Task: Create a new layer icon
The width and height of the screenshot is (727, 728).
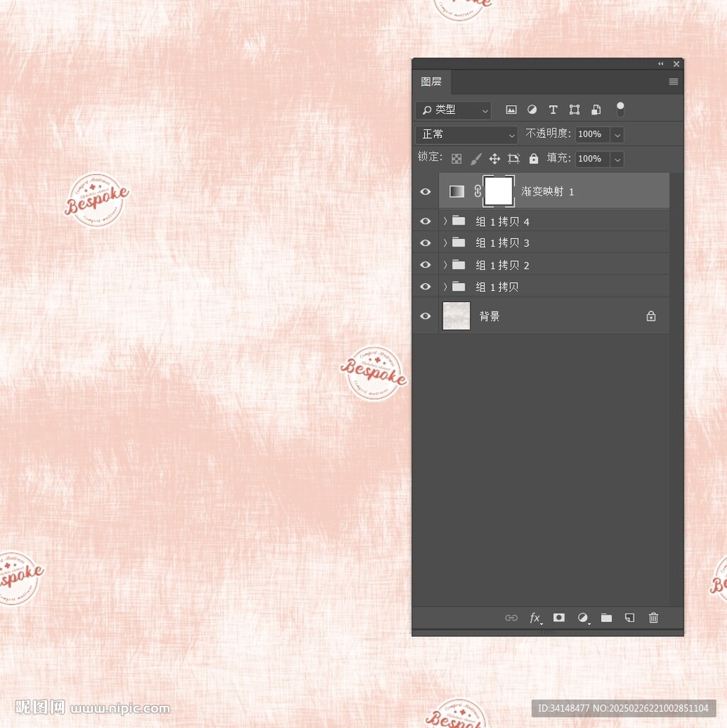Action: [630, 618]
